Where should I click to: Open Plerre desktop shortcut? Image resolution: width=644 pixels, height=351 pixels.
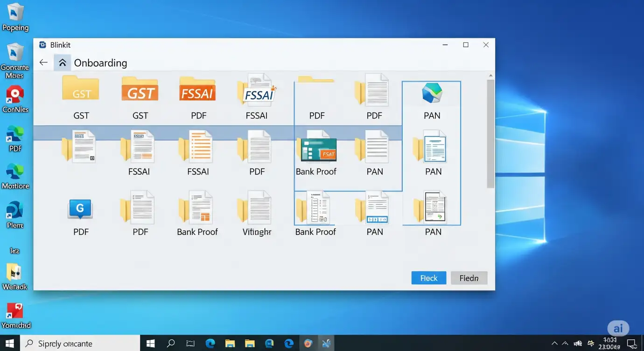(15, 211)
